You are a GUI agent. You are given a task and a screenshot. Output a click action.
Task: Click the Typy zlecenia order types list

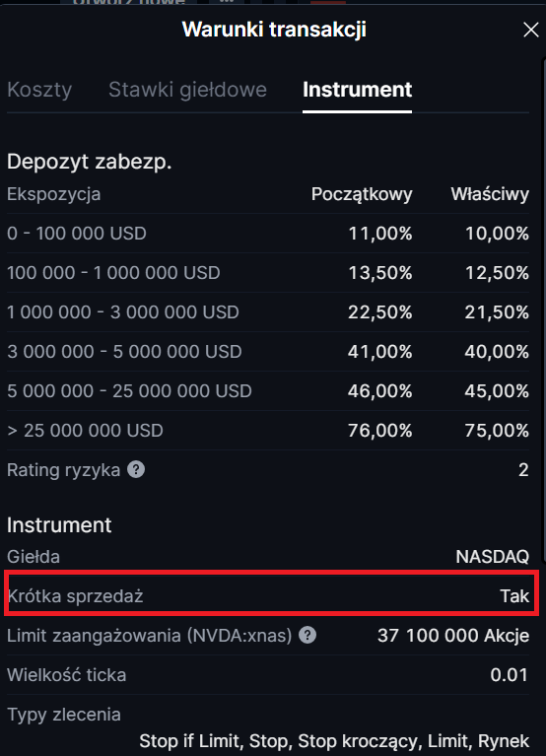click(x=334, y=741)
